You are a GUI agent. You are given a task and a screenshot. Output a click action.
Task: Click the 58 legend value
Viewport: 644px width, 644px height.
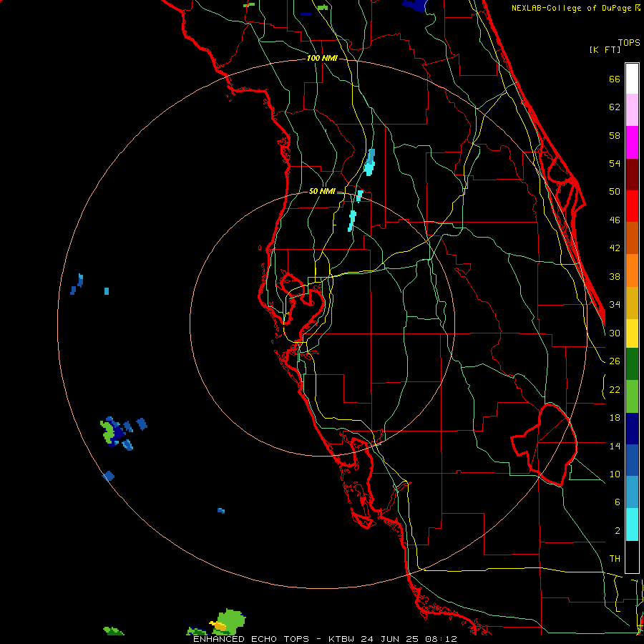615,135
